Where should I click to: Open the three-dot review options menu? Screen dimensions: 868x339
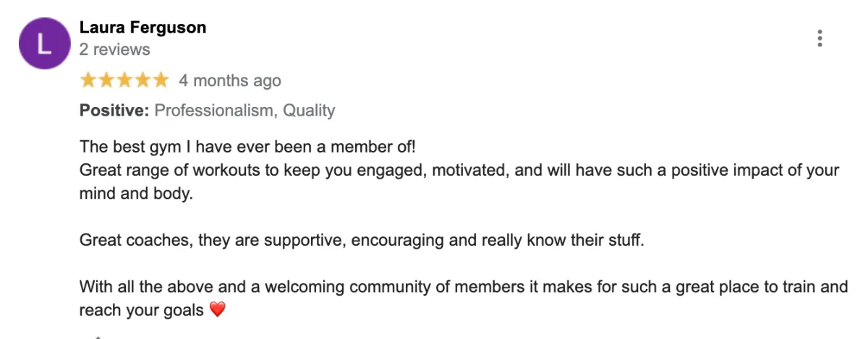(820, 38)
